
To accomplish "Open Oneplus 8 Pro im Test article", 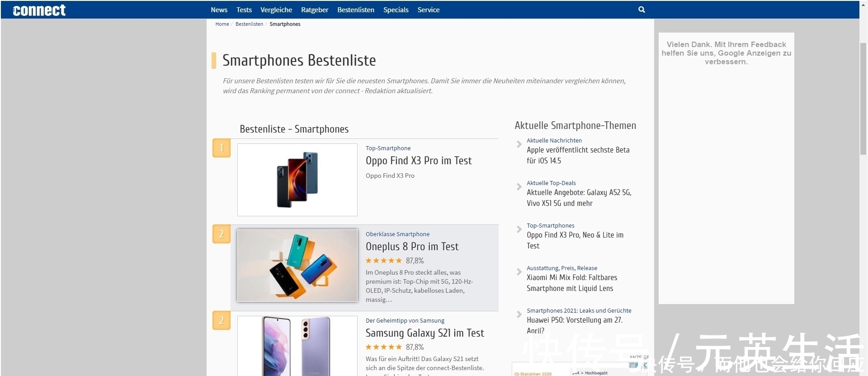I will click(x=412, y=247).
